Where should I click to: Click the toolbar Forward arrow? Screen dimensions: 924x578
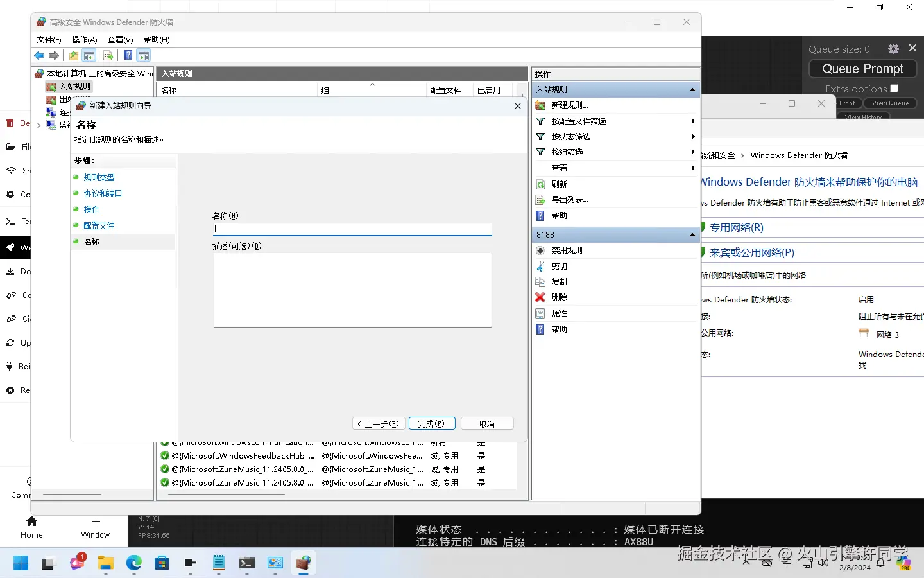pos(54,56)
